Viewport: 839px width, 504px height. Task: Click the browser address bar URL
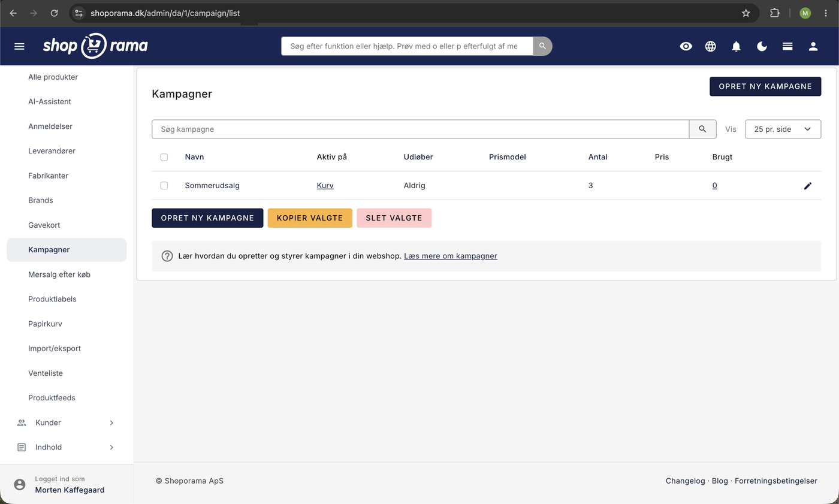165,13
